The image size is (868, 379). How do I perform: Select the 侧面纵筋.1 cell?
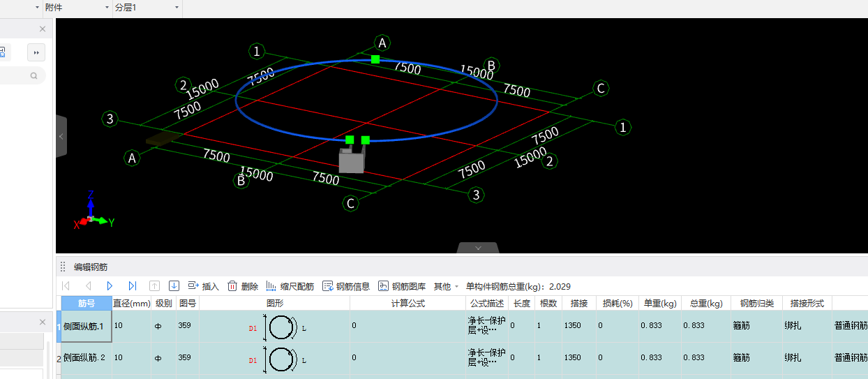87,326
